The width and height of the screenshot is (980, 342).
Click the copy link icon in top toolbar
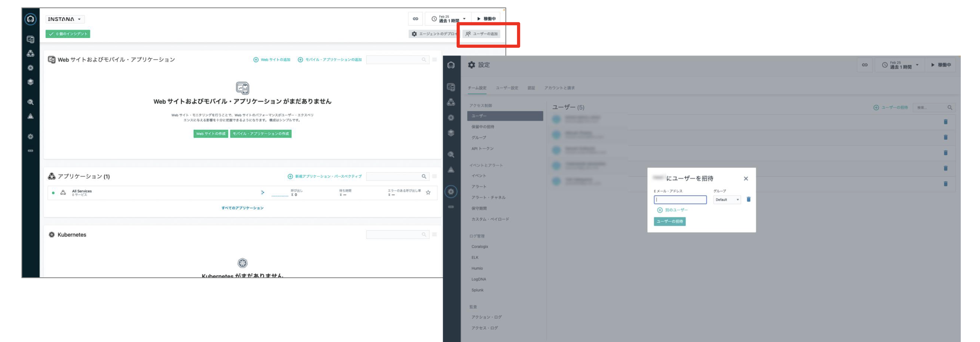(415, 19)
